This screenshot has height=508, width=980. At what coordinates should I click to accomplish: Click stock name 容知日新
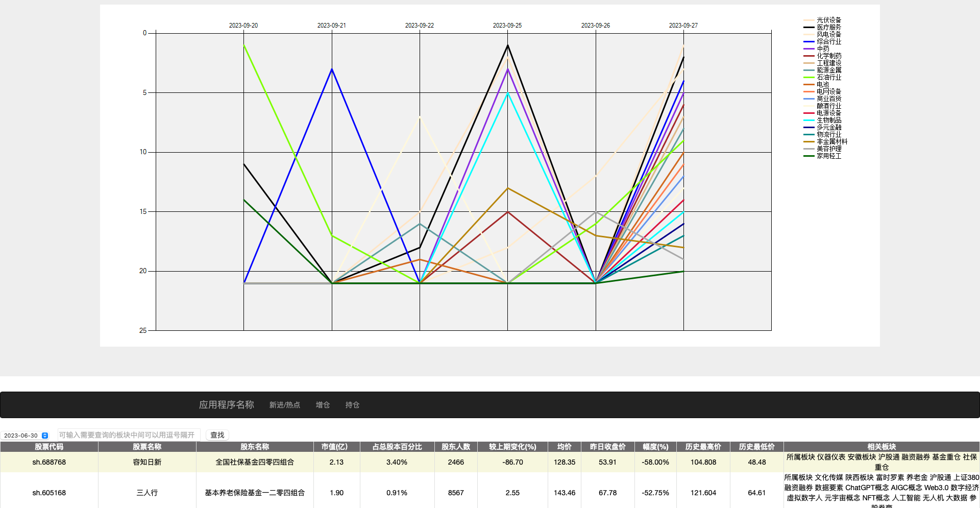point(147,462)
